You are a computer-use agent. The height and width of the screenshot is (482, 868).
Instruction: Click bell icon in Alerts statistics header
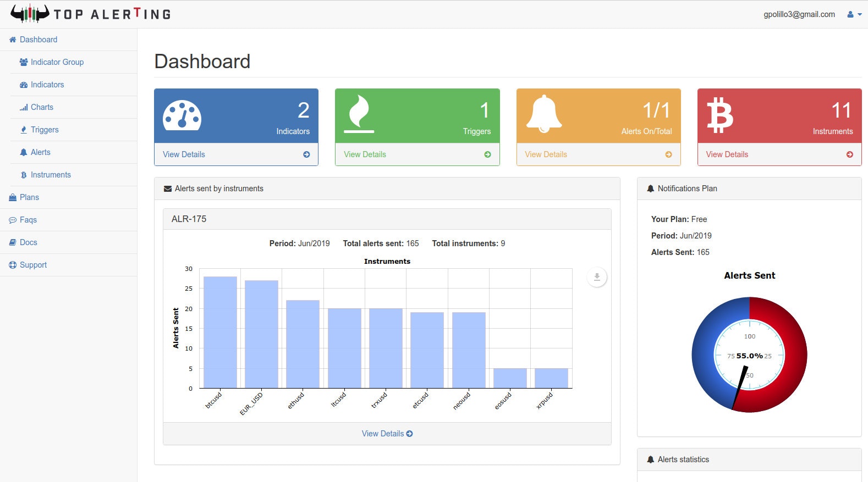[x=651, y=459]
